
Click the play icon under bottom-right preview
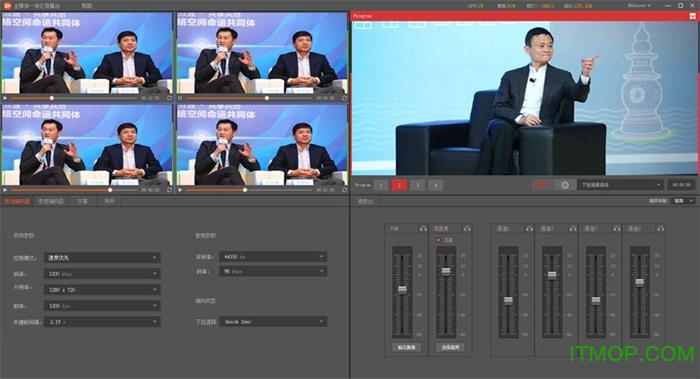180,190
